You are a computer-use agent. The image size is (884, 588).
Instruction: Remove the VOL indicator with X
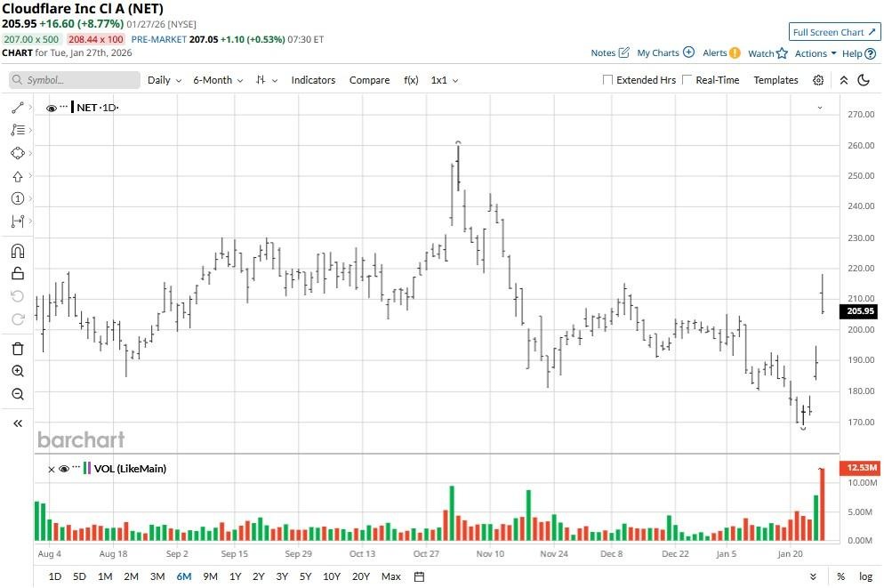[x=52, y=469]
